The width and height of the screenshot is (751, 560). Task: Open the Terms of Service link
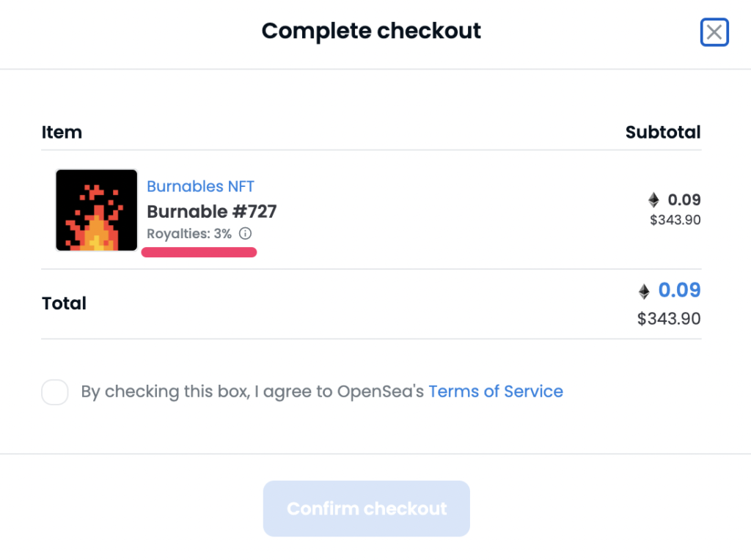click(496, 391)
